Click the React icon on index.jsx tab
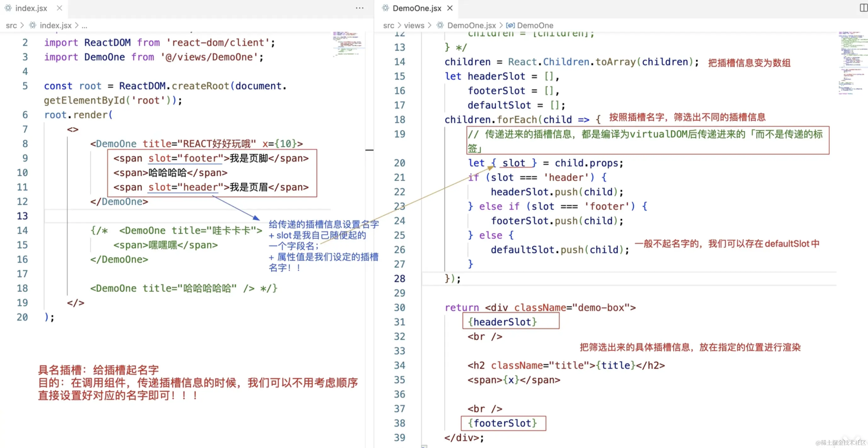 8,8
